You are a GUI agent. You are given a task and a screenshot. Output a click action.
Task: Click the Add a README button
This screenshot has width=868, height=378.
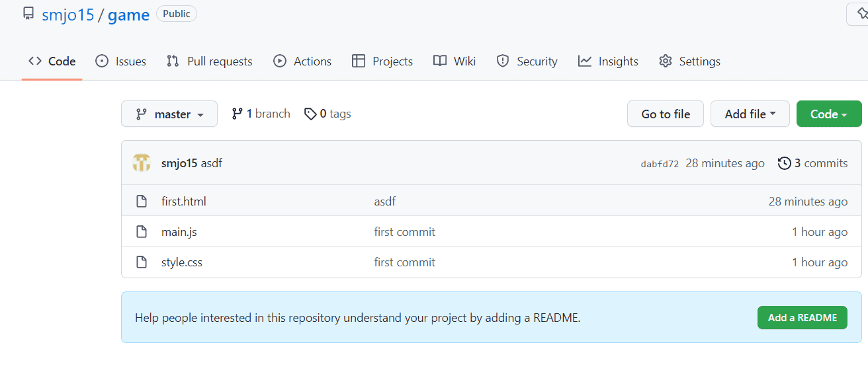(x=802, y=318)
